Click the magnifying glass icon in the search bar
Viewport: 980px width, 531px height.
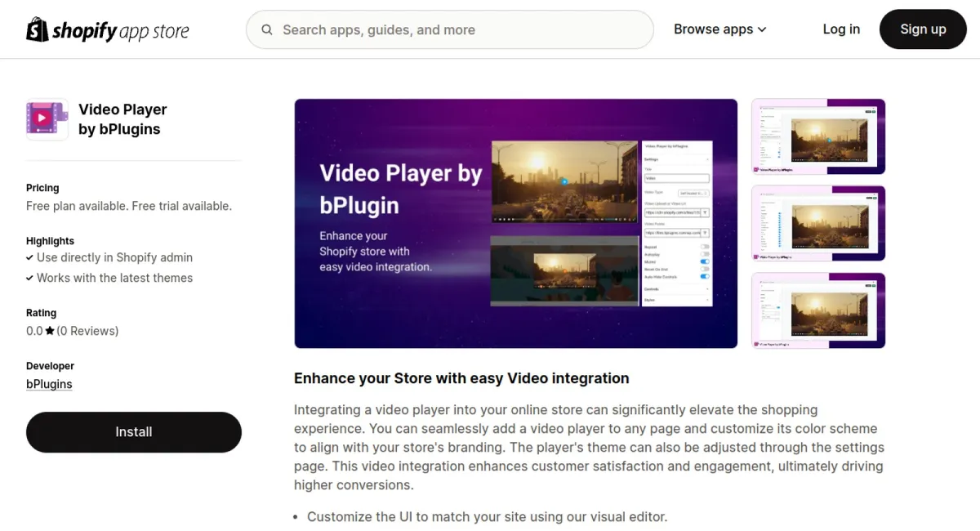click(x=267, y=29)
